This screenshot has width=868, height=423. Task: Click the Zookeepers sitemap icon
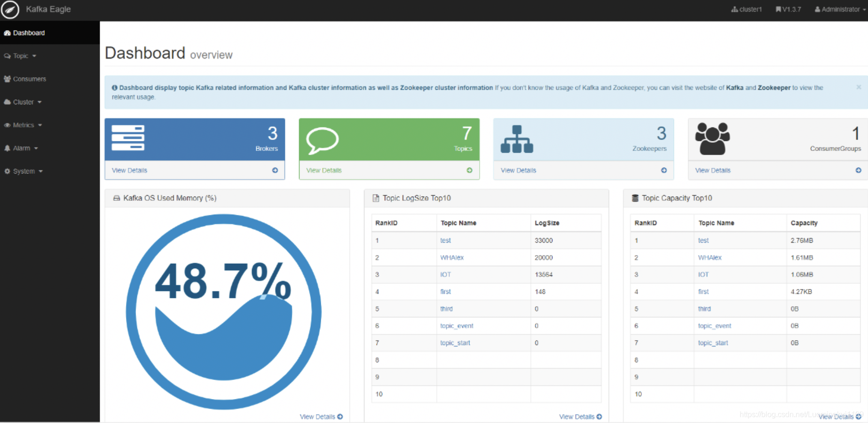(x=517, y=139)
